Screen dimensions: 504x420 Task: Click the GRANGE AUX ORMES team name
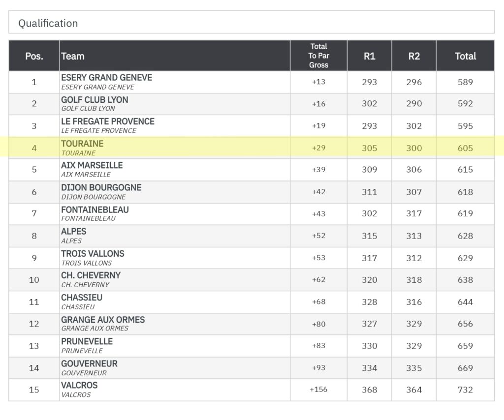coord(103,320)
